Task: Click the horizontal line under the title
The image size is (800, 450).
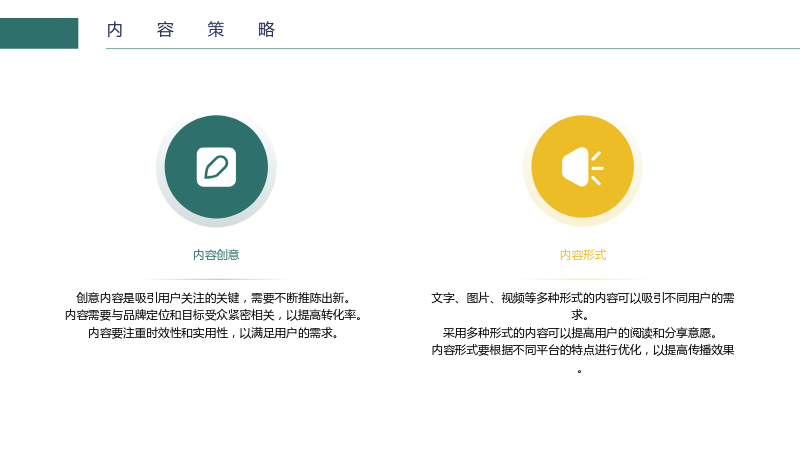Action: (x=453, y=48)
